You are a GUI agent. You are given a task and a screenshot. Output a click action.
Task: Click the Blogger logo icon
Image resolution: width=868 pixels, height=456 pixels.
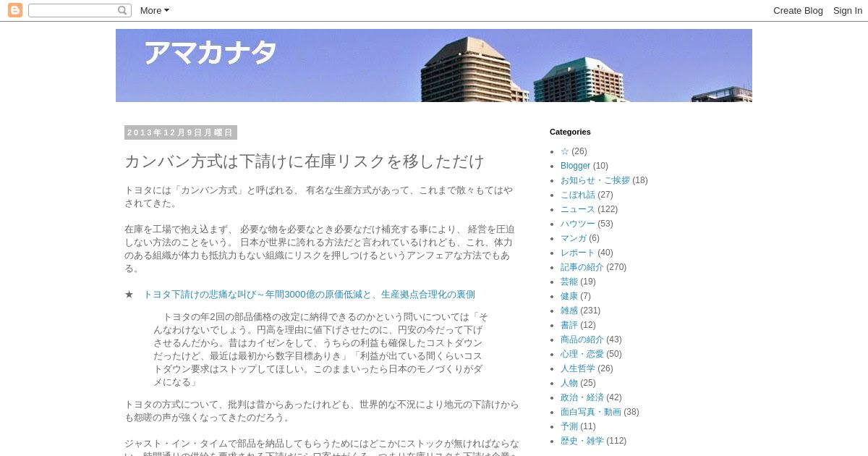pos(15,10)
